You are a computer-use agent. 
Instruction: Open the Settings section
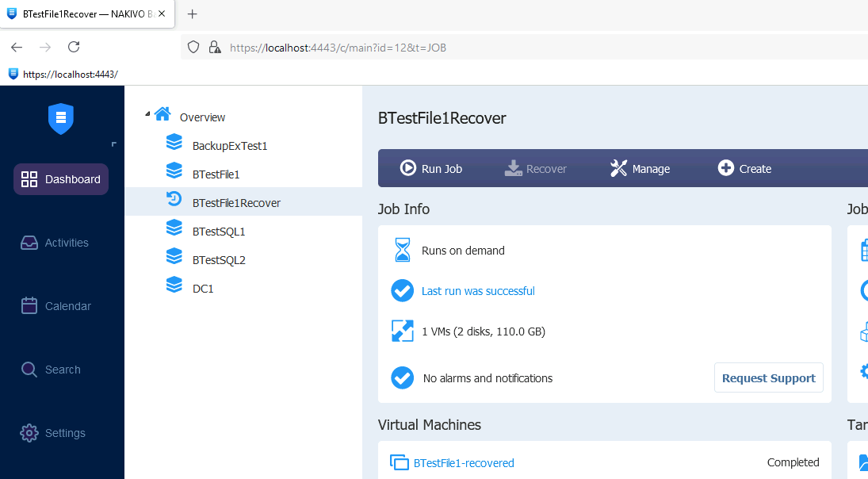click(53, 433)
